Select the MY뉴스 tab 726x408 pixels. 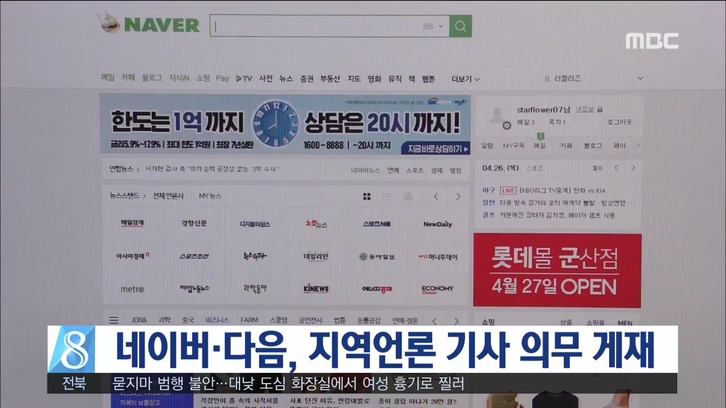pos(210,196)
